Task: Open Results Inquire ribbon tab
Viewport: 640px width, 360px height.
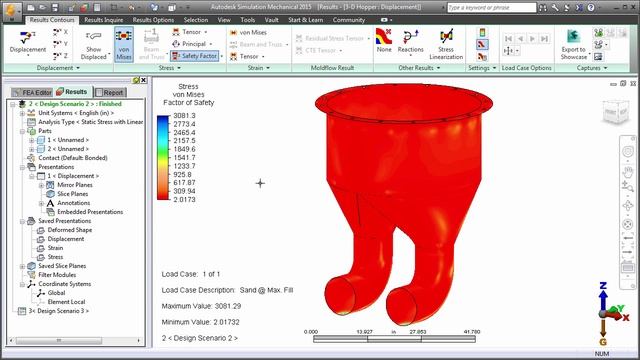Action: [104, 20]
